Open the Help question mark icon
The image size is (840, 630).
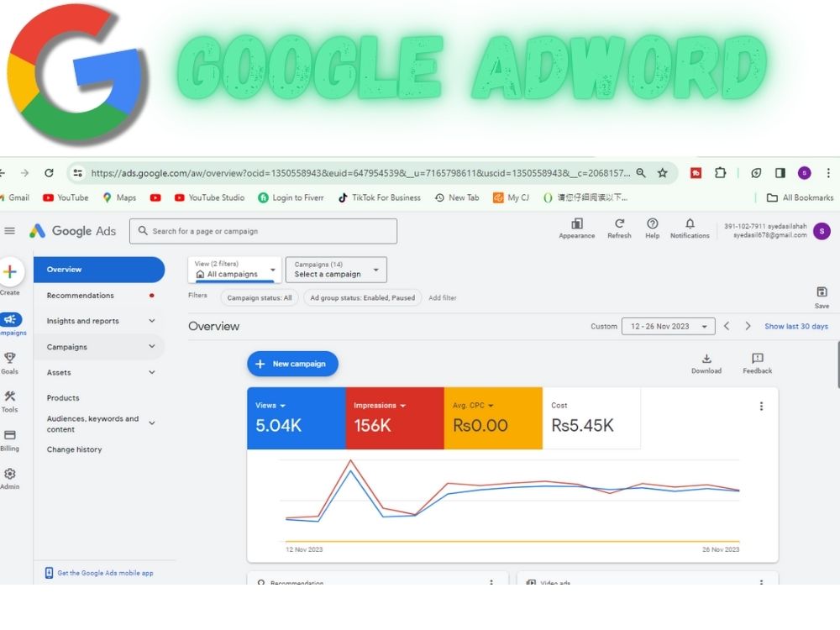(652, 228)
